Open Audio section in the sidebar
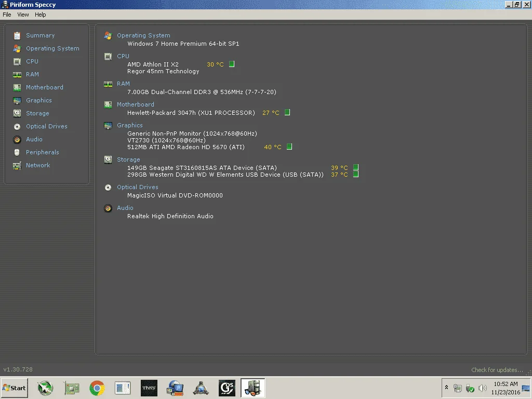Image resolution: width=532 pixels, height=399 pixels. (x=34, y=139)
